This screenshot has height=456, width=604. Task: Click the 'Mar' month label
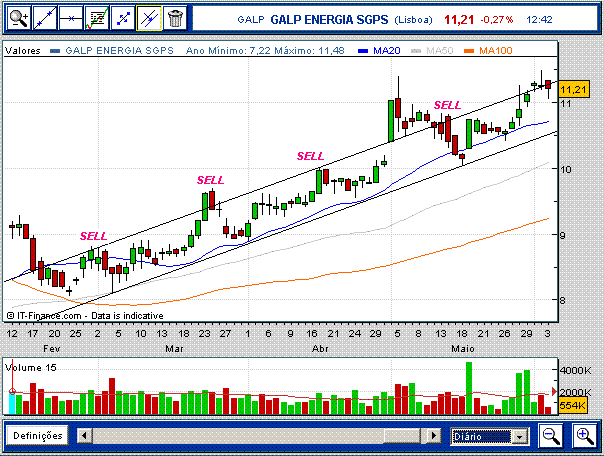(174, 349)
